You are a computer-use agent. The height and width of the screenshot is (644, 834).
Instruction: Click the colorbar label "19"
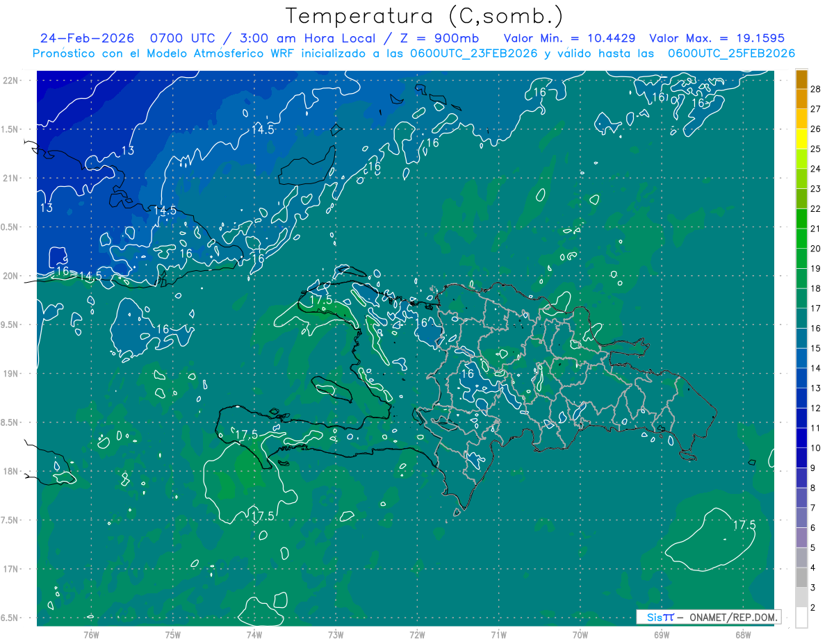[815, 269]
